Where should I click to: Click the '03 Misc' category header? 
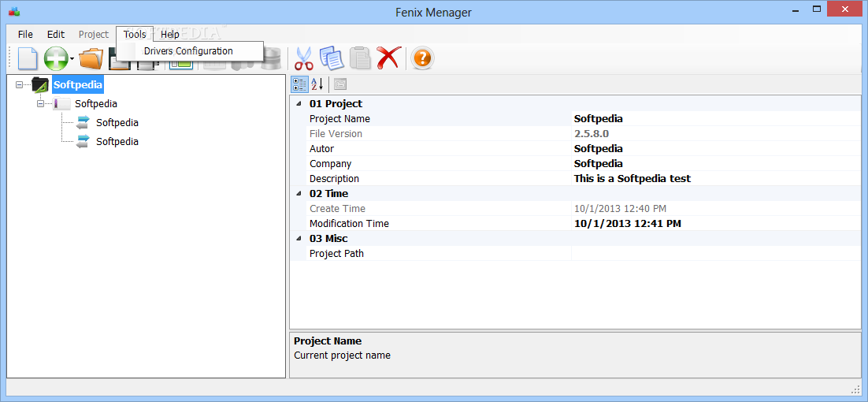(x=328, y=238)
